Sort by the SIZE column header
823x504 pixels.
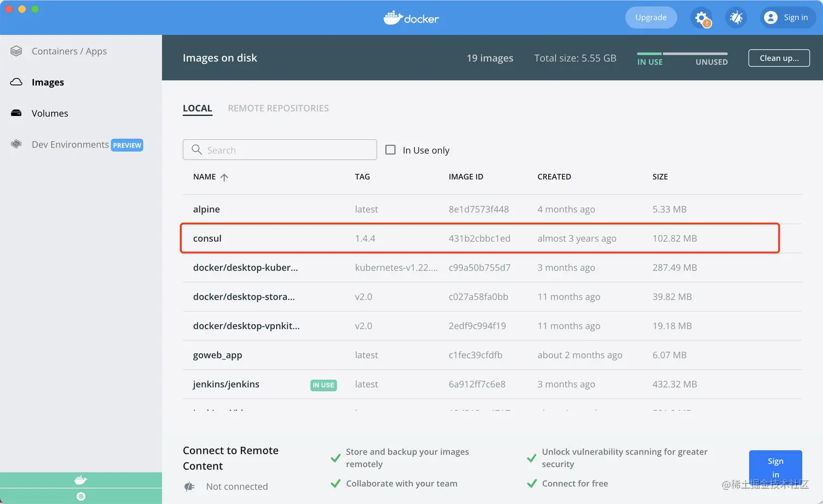click(660, 177)
